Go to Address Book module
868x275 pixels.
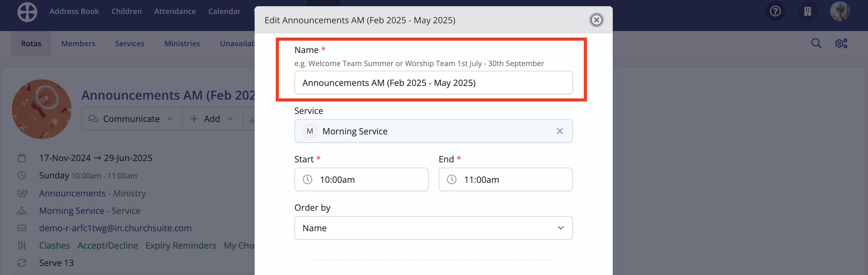[74, 11]
